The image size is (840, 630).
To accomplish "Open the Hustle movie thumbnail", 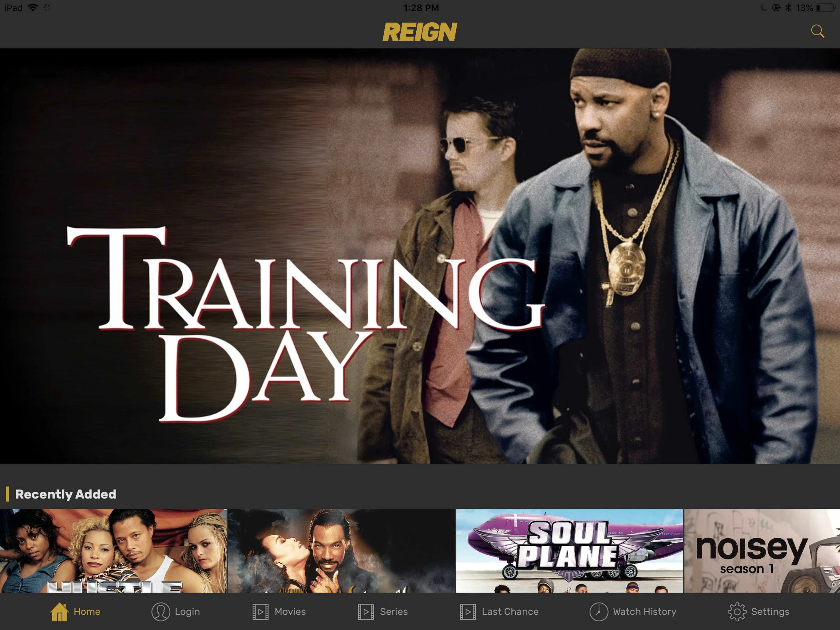I will click(x=113, y=551).
